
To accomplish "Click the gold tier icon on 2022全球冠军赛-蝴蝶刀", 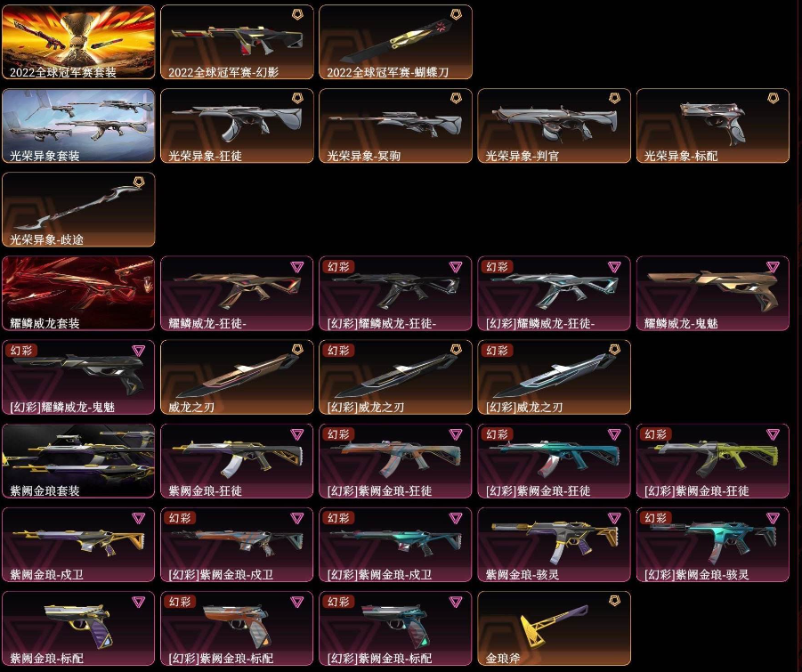I will pos(456,14).
